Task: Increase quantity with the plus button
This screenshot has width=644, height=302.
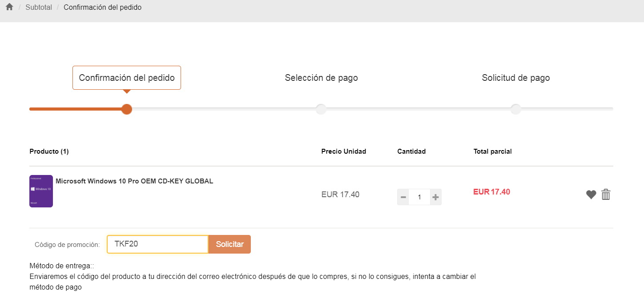Action: point(436,197)
